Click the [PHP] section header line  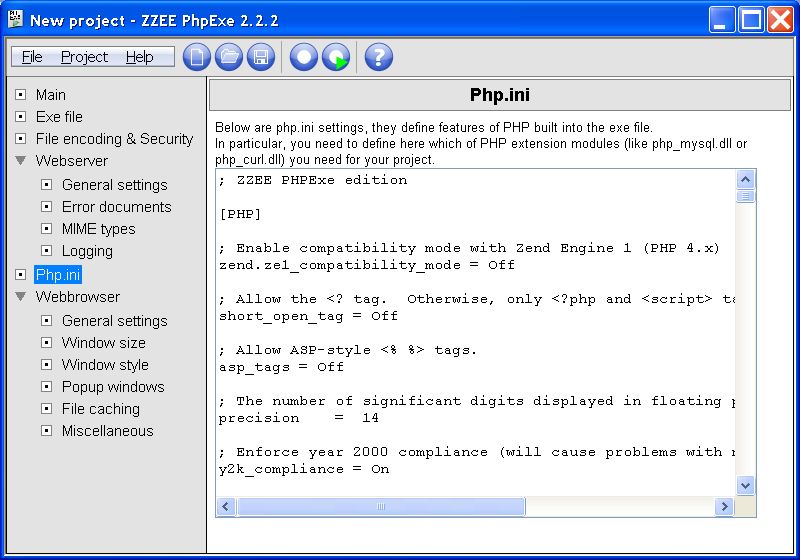(x=240, y=214)
